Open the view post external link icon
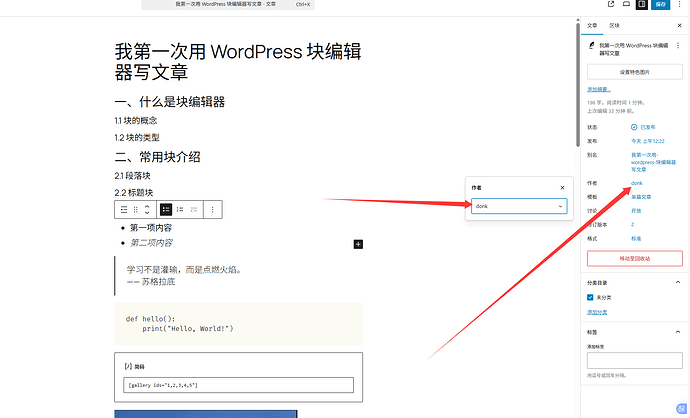 tap(610, 4)
